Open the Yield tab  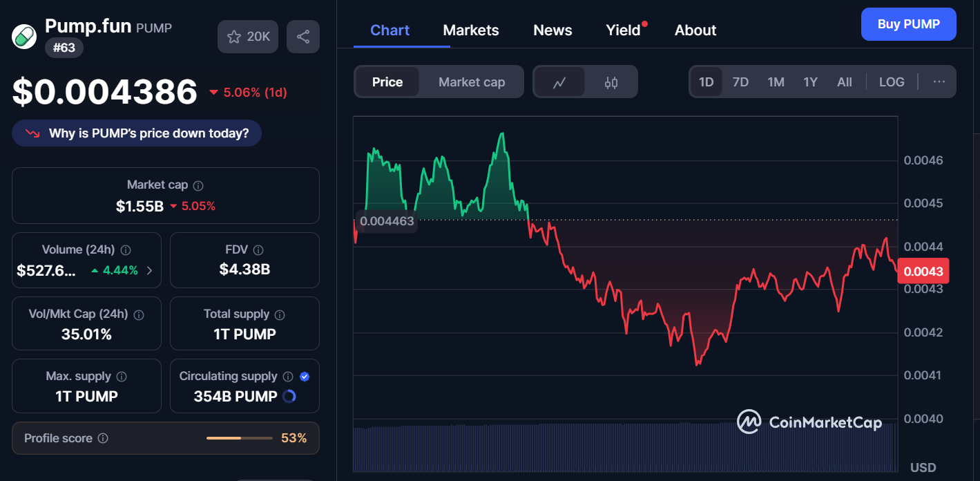(624, 30)
